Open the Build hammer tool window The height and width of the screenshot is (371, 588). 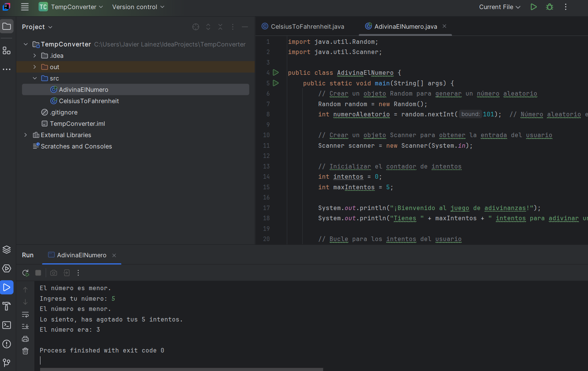pyautogui.click(x=7, y=306)
